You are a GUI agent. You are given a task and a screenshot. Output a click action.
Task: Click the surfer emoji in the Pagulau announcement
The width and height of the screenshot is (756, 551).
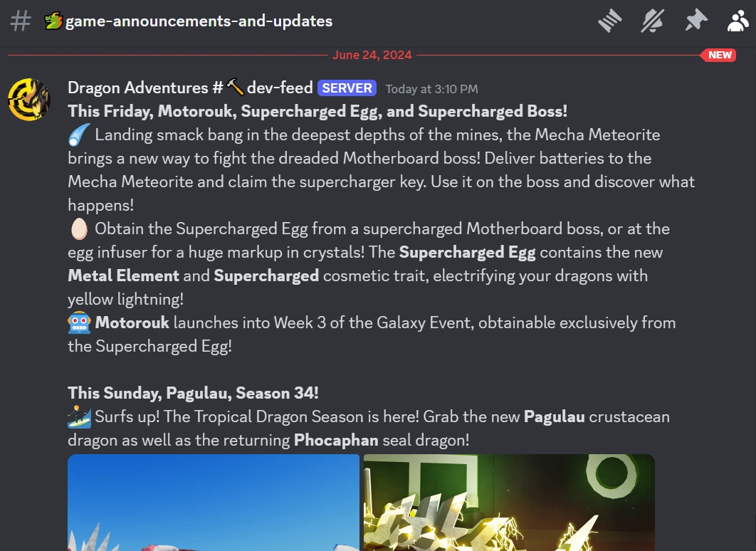point(77,416)
